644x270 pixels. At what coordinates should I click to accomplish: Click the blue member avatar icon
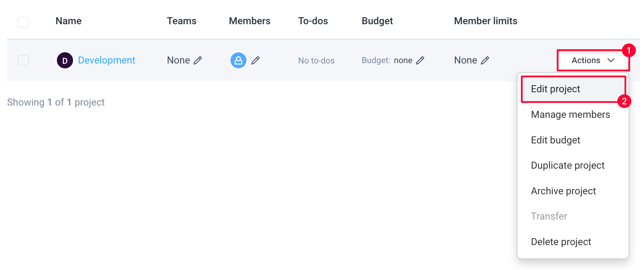(238, 60)
